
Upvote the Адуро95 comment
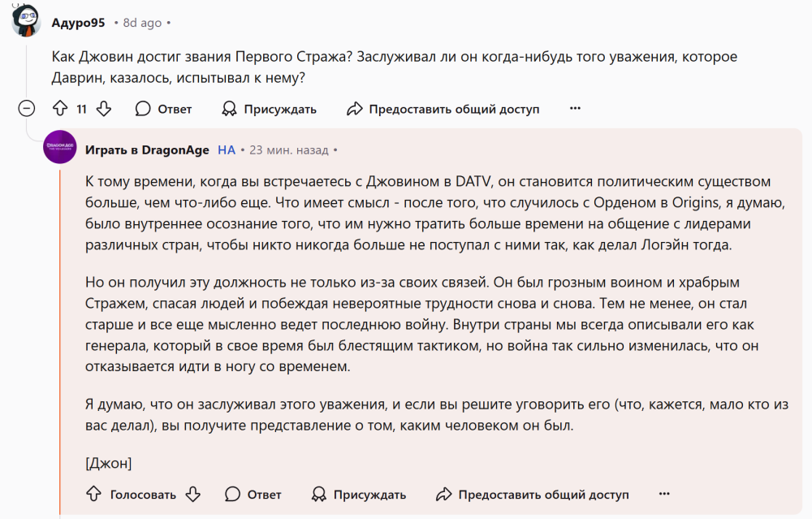click(x=59, y=109)
